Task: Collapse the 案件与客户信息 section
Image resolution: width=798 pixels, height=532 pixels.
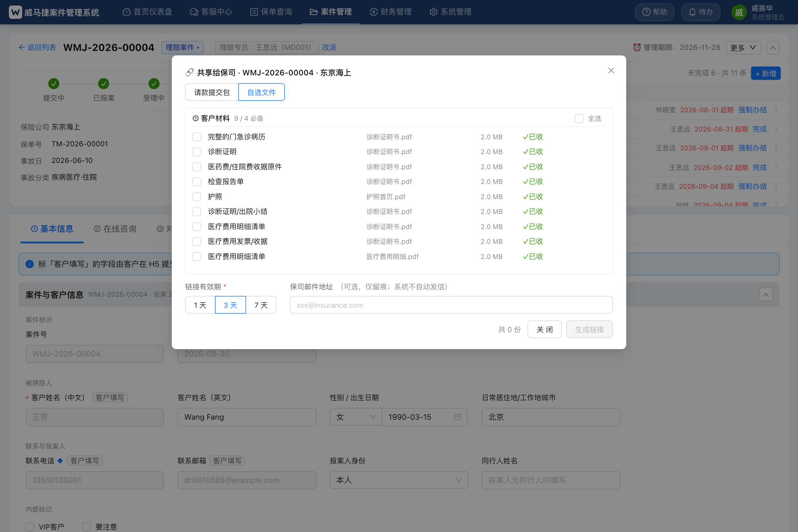Action: [765, 294]
